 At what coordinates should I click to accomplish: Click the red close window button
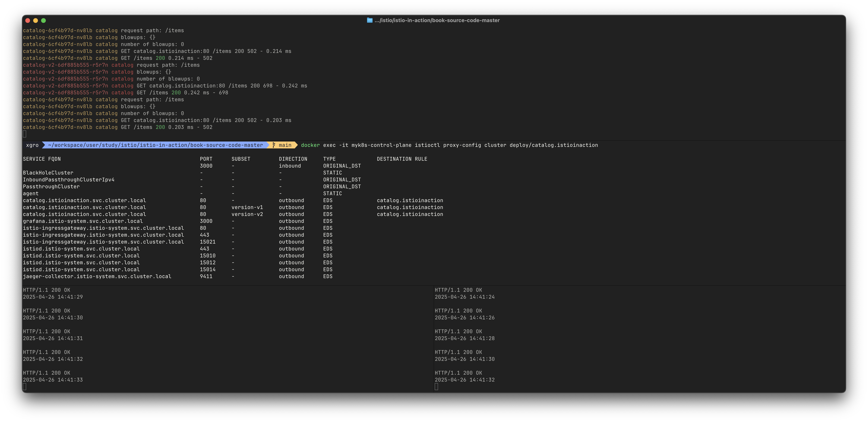pyautogui.click(x=28, y=21)
